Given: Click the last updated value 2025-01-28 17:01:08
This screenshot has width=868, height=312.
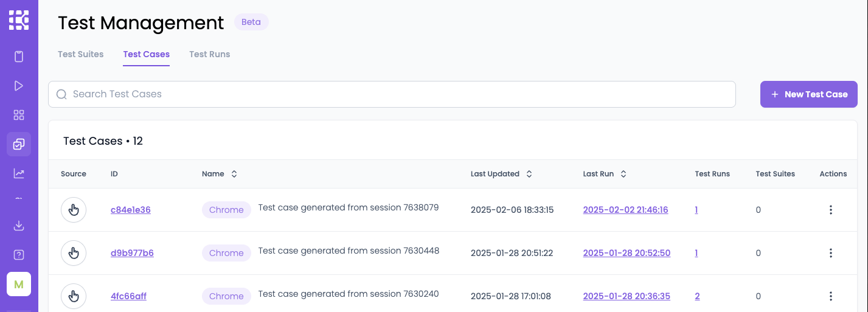Looking at the screenshot, I should click(x=511, y=296).
